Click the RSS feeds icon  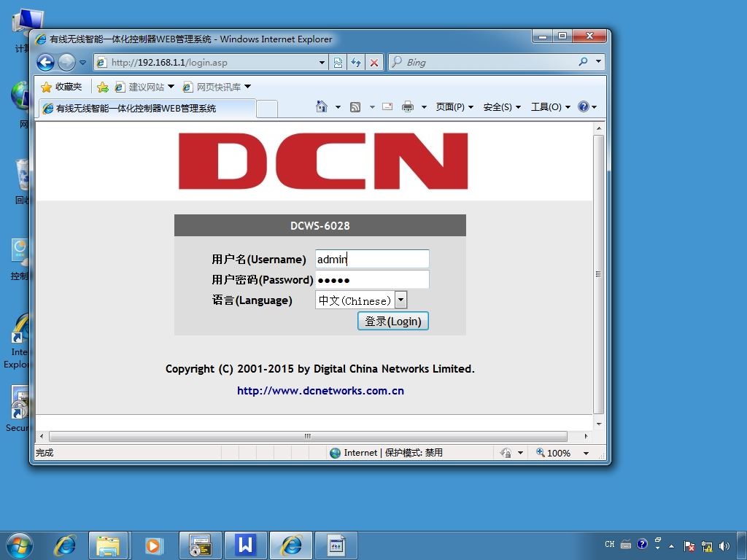click(x=355, y=107)
